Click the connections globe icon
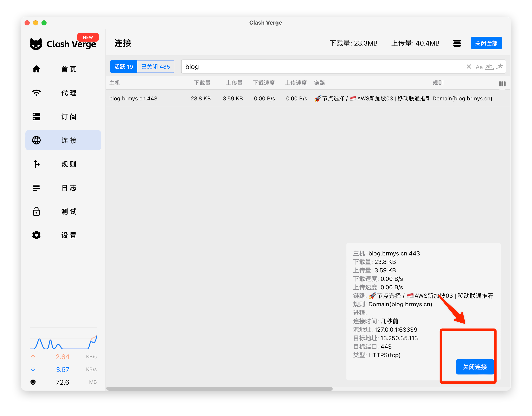The height and width of the screenshot is (416, 532). tap(36, 140)
